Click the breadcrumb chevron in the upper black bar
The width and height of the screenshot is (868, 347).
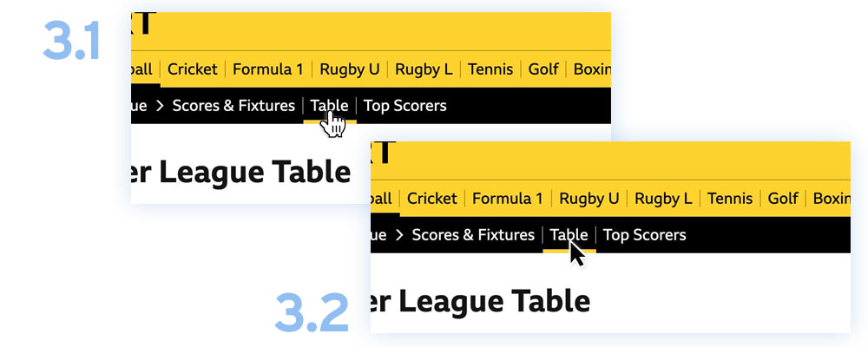coord(160,106)
